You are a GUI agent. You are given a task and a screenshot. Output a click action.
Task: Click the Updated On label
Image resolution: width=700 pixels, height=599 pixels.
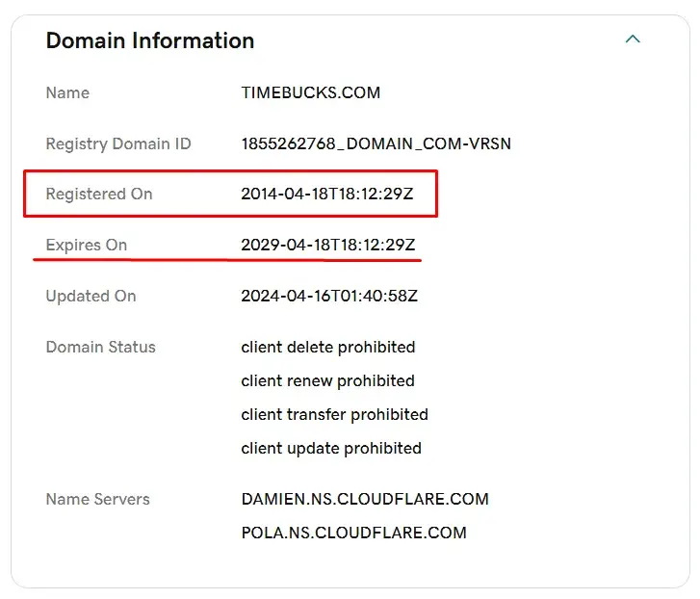tap(91, 297)
